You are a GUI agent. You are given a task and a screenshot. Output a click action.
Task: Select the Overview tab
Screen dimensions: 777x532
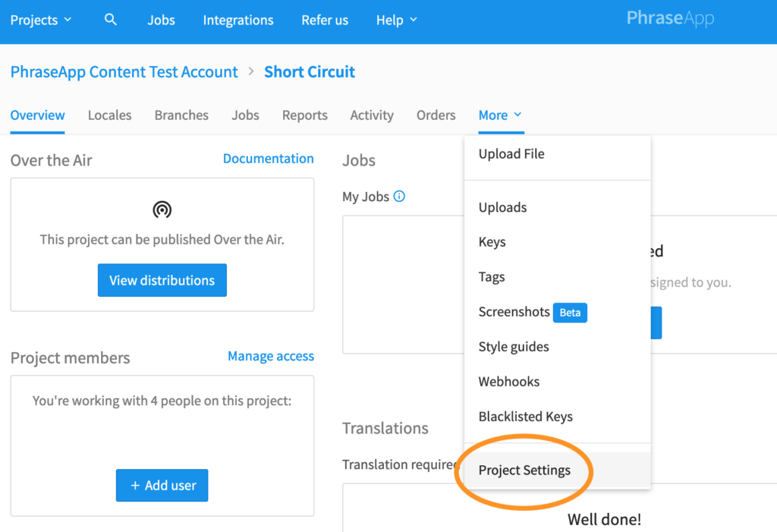coord(38,115)
